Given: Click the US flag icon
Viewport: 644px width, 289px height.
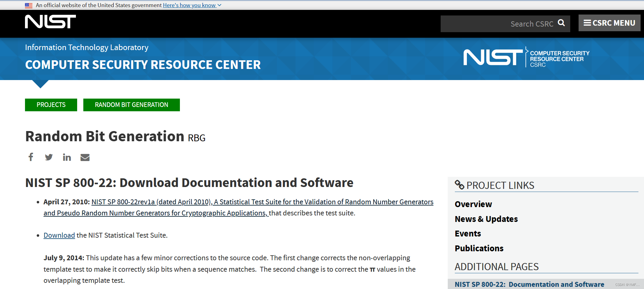Looking at the screenshot, I should [29, 5].
